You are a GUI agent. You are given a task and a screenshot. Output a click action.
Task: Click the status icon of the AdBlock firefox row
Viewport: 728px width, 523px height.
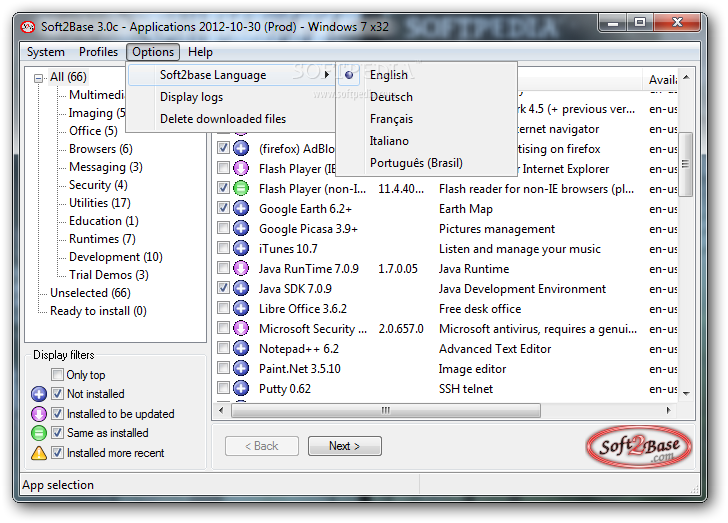tap(240, 149)
